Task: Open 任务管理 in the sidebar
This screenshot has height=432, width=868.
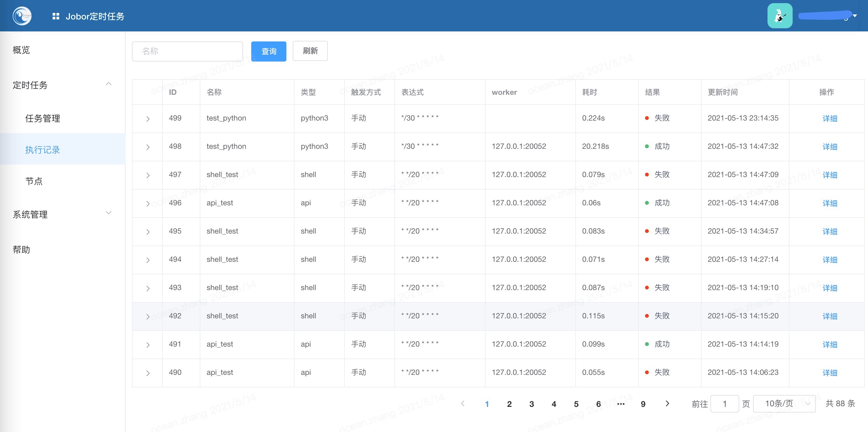Action: tap(42, 118)
